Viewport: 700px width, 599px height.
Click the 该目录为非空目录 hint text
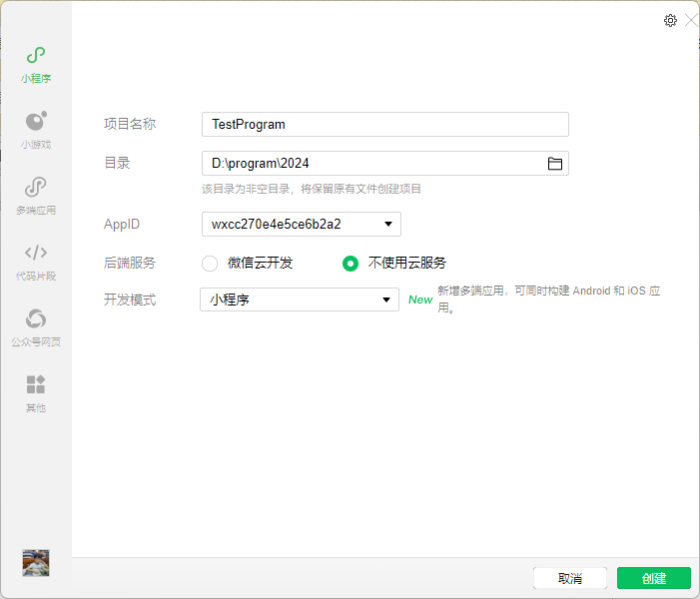312,189
